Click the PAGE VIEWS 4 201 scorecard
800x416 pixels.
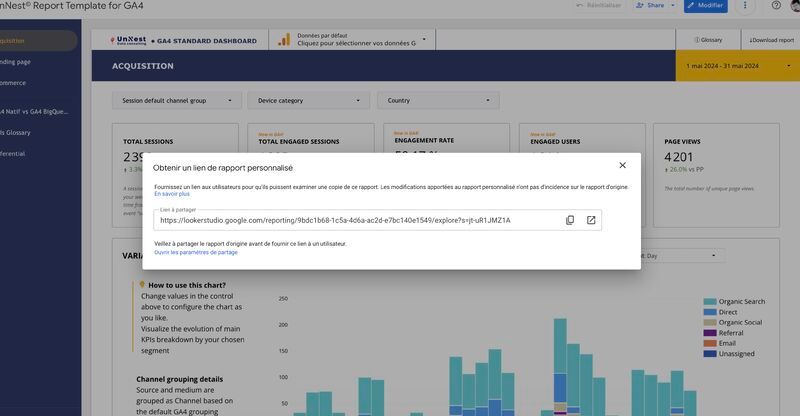[716, 175]
